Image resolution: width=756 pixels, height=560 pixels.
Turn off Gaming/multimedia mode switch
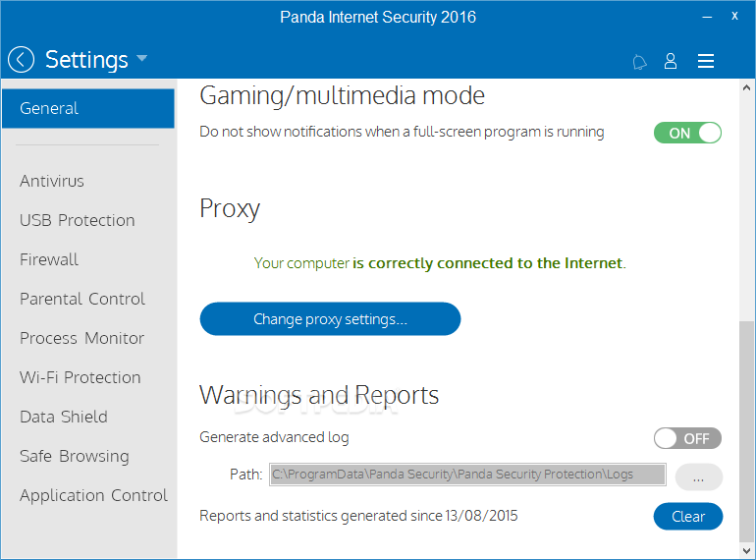click(x=687, y=133)
